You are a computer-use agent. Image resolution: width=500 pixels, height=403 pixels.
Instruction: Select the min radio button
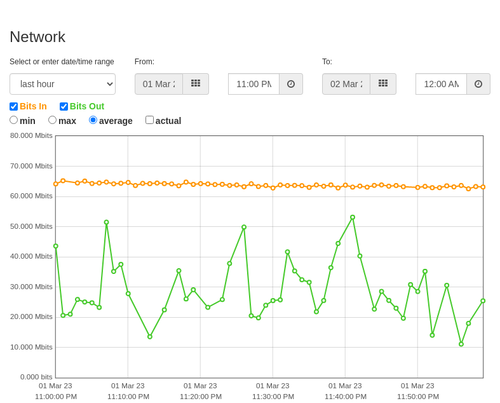(x=13, y=120)
